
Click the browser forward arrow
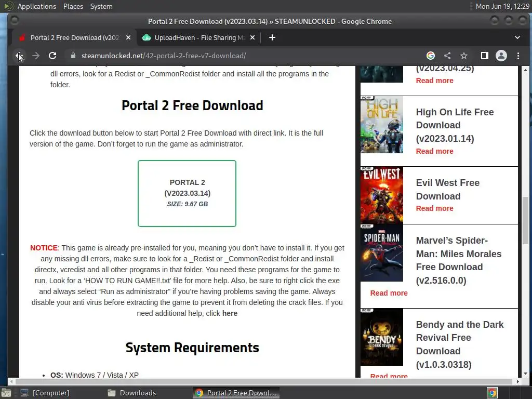click(x=36, y=56)
